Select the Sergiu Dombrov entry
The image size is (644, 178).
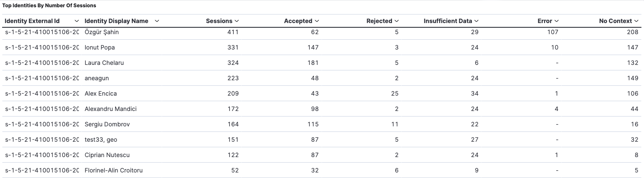pos(107,124)
